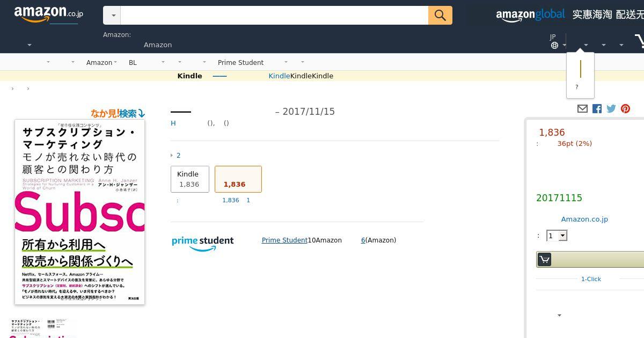
Task: Click the question mark link in popup
Action: pos(577,87)
